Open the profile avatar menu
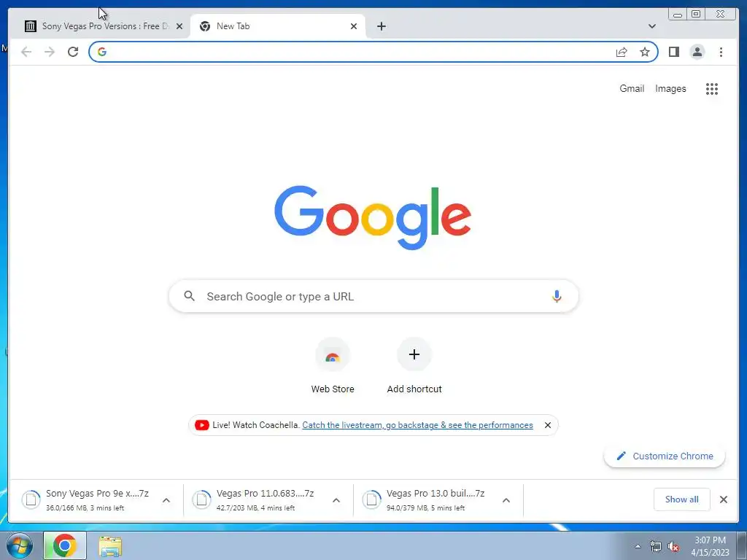 [x=697, y=52]
